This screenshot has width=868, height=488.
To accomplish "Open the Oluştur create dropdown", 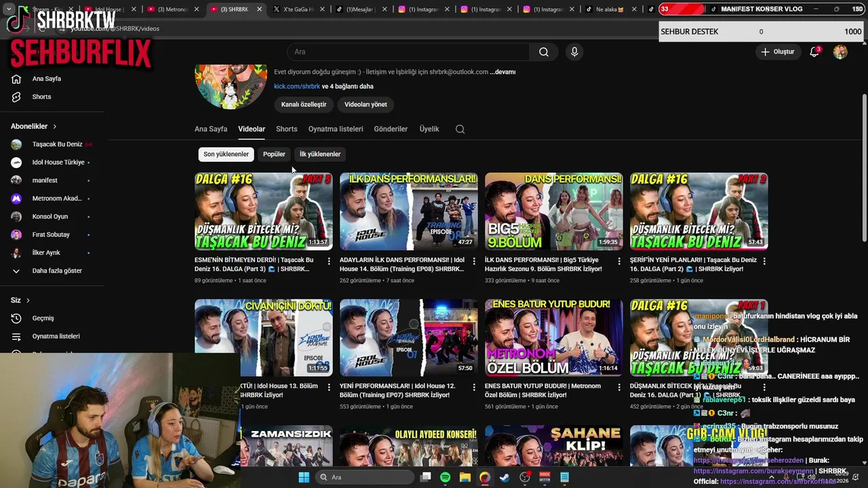I will [x=777, y=52].
